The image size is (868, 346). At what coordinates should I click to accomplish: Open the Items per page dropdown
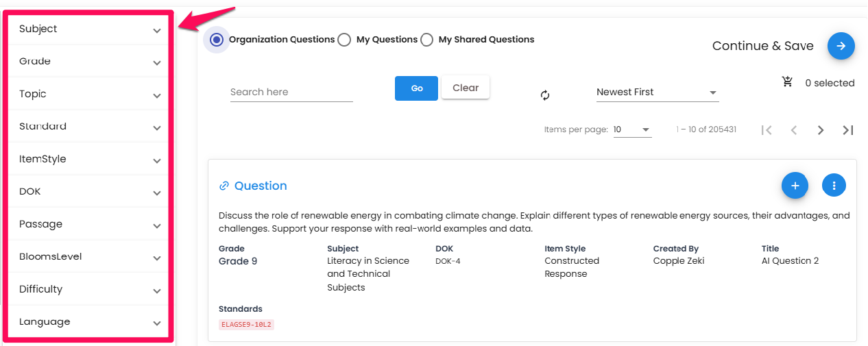point(632,129)
